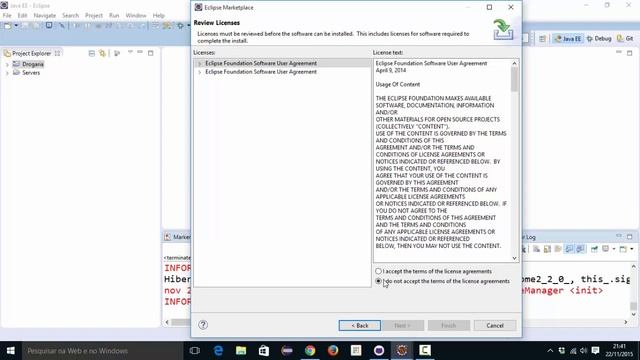The height and width of the screenshot is (360, 640).
Task: Open the New toolbar dropdown arrow
Action: (x=16, y=26)
